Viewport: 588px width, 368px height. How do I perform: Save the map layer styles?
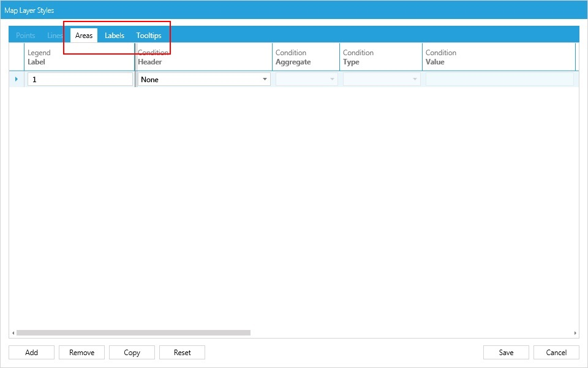506,352
